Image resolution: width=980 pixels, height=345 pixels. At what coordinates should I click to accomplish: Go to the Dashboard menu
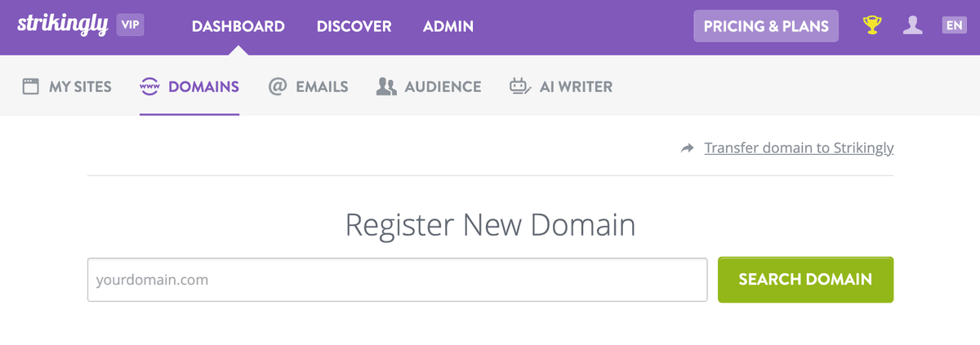[238, 26]
